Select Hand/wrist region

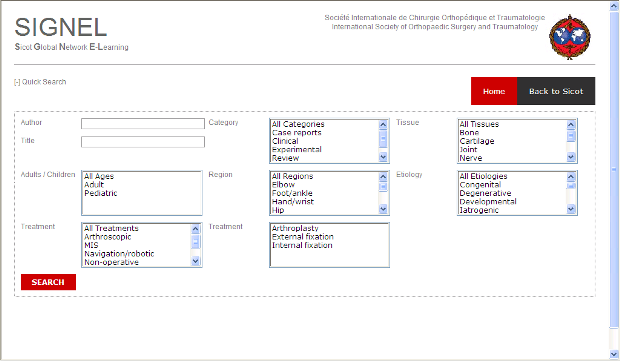coord(293,202)
